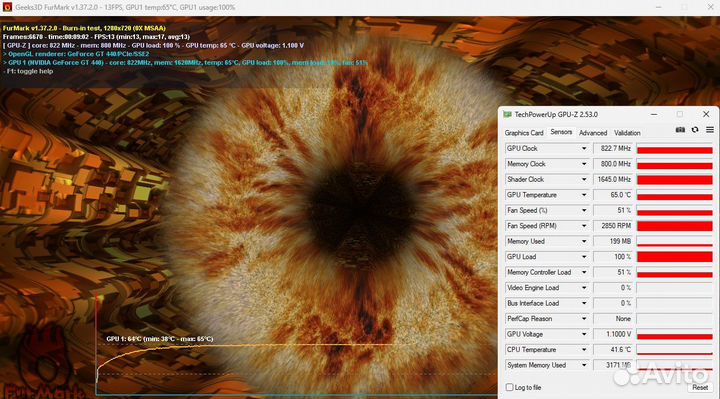
Task: Click the FurMark title bar app icon
Action: pos(7,7)
